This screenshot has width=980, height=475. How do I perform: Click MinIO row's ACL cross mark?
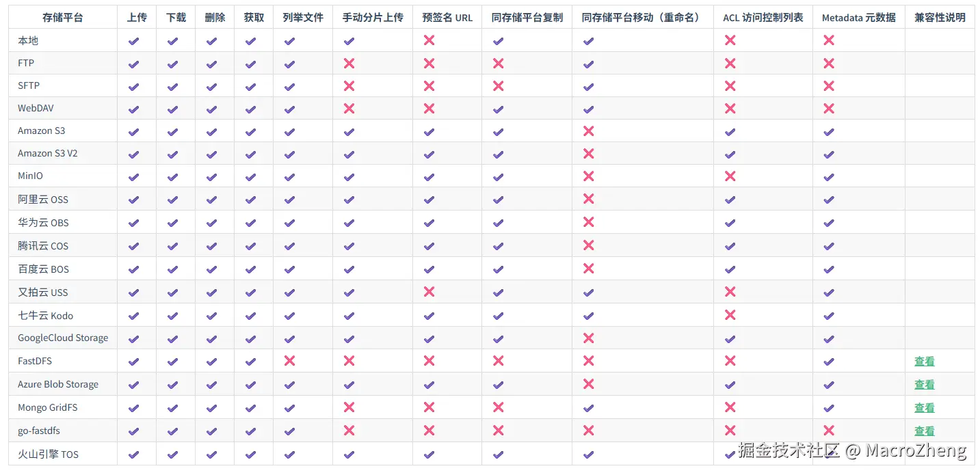[x=730, y=176]
